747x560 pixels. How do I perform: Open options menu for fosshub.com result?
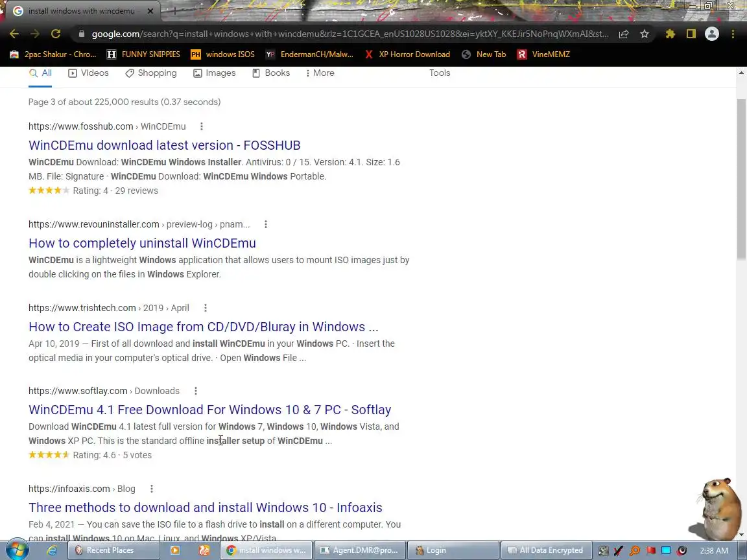(x=202, y=126)
